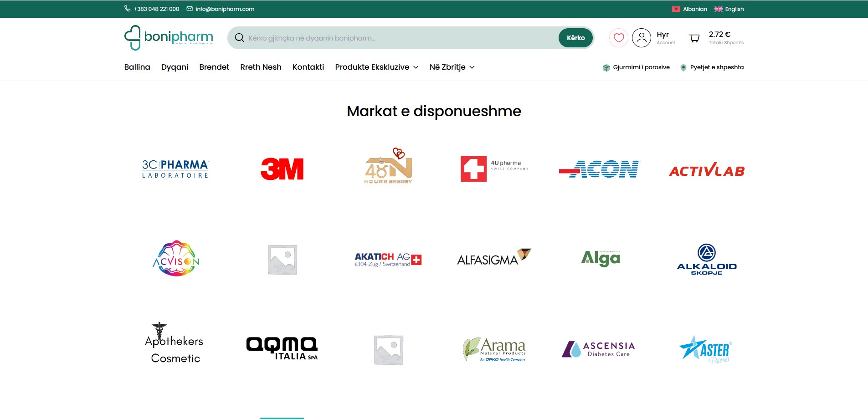Image resolution: width=868 pixels, height=419 pixels.
Task: Open the Dyqani menu item
Action: [x=175, y=67]
